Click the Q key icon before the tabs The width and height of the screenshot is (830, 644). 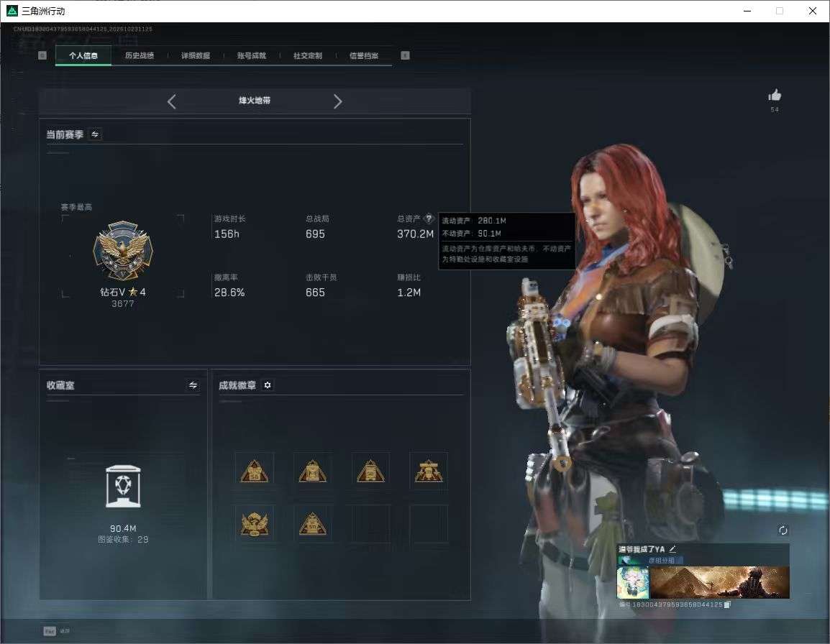42,55
